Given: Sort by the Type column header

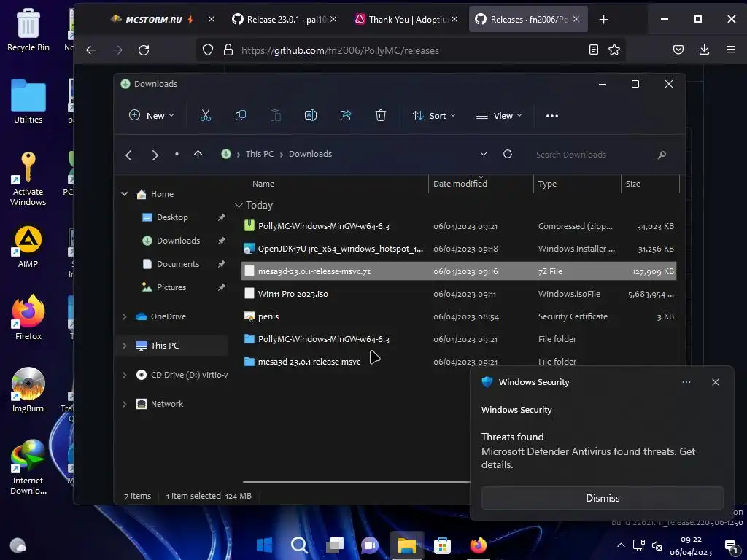Looking at the screenshot, I should tap(547, 184).
